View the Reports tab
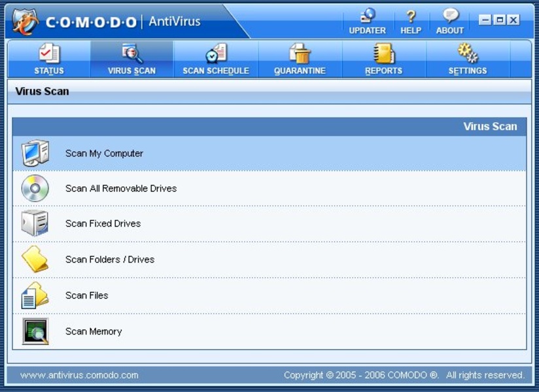 [384, 59]
